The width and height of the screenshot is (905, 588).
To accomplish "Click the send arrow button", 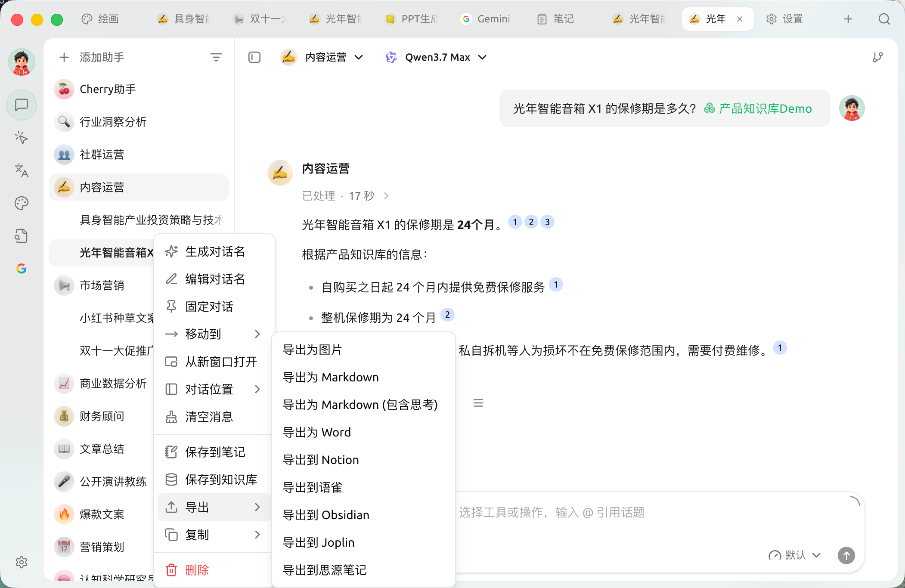I will point(846,555).
